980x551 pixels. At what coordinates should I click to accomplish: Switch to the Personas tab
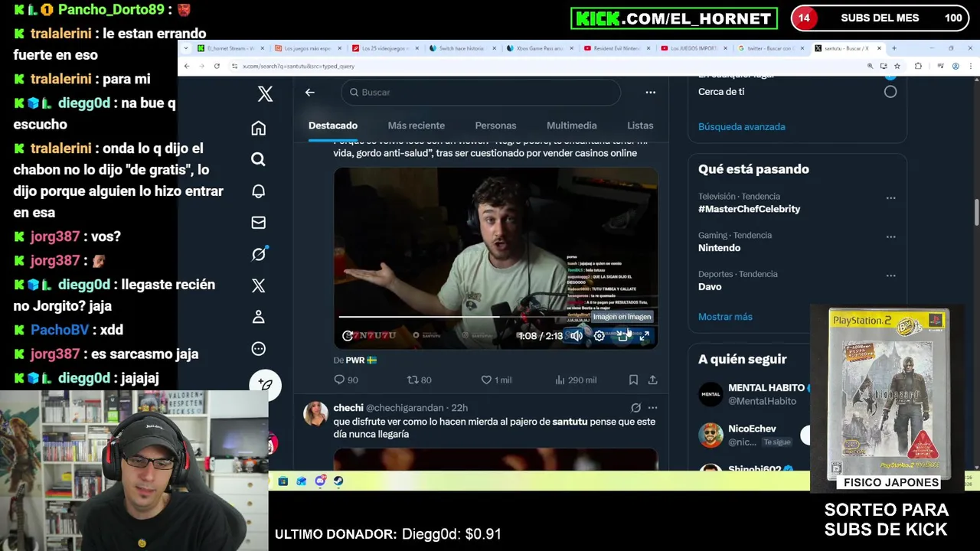[x=495, y=126]
